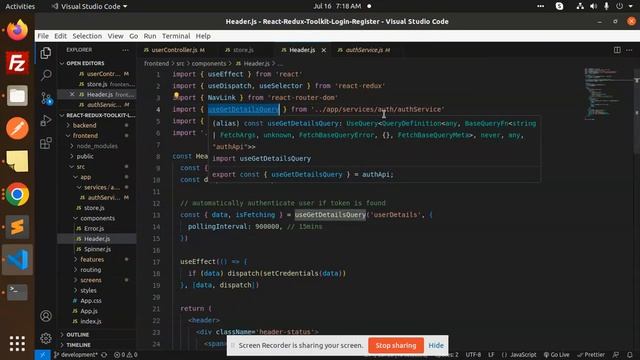This screenshot has height=360, width=640.
Task: Click the Go Live status button
Action: click(x=556, y=355)
